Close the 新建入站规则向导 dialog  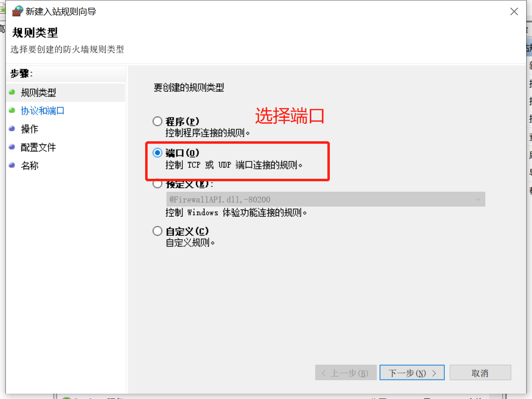pos(514,12)
